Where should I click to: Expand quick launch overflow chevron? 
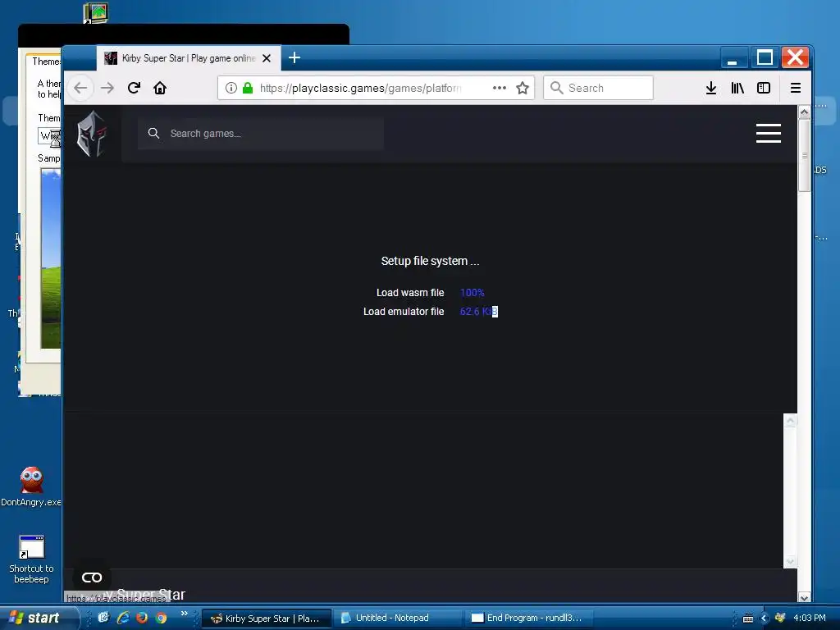[185, 614]
